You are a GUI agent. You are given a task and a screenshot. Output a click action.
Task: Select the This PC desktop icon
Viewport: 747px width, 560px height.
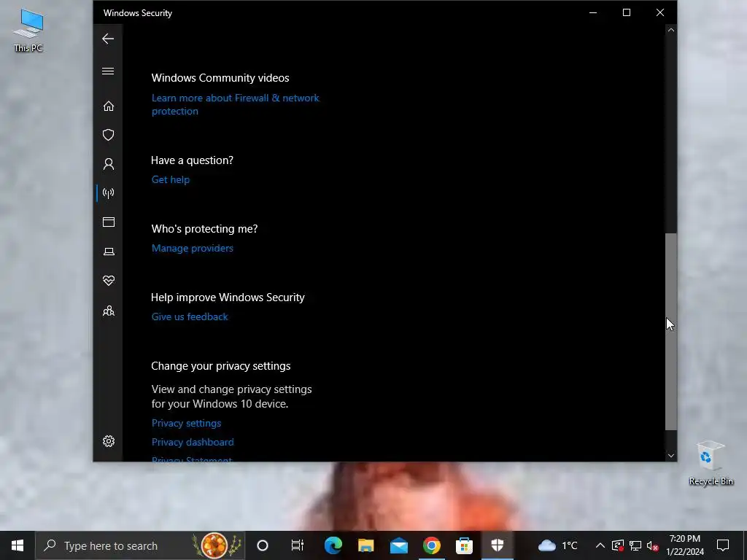click(28, 30)
